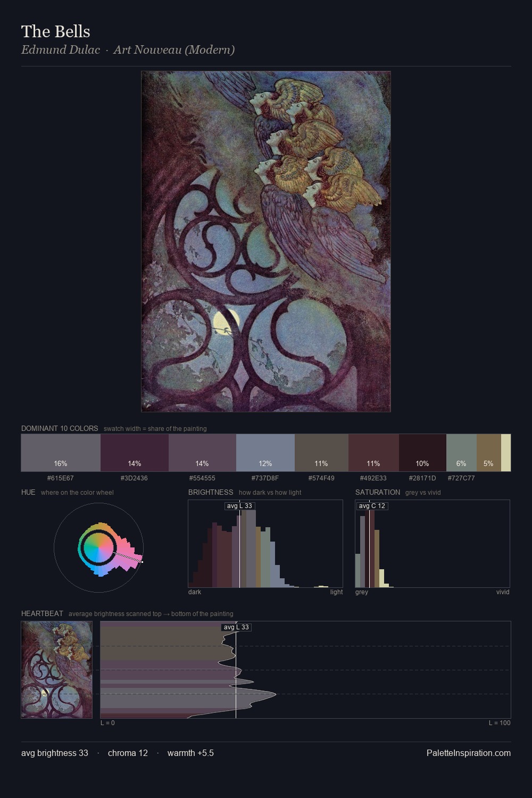Click the 'L = 0' heartbeat axis label
The image size is (532, 798).
[107, 723]
